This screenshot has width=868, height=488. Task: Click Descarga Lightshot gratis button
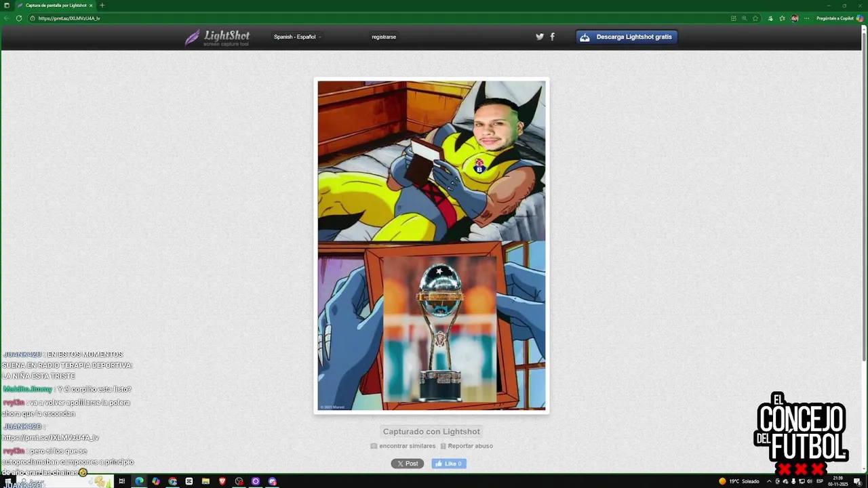tap(627, 37)
